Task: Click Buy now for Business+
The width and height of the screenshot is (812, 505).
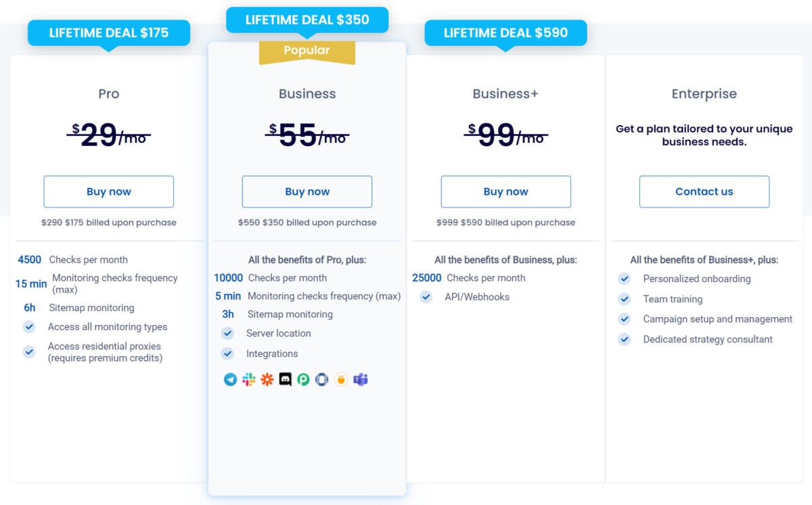Action: pos(505,191)
